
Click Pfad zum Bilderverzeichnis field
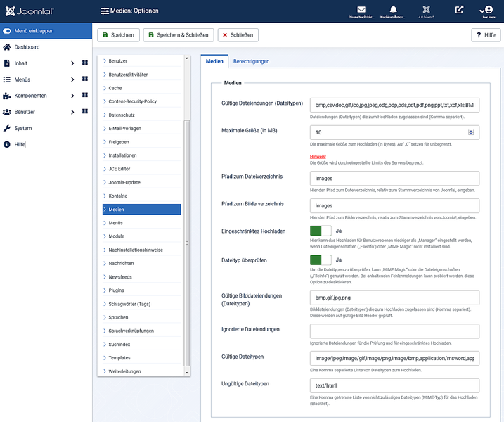pyautogui.click(x=394, y=205)
